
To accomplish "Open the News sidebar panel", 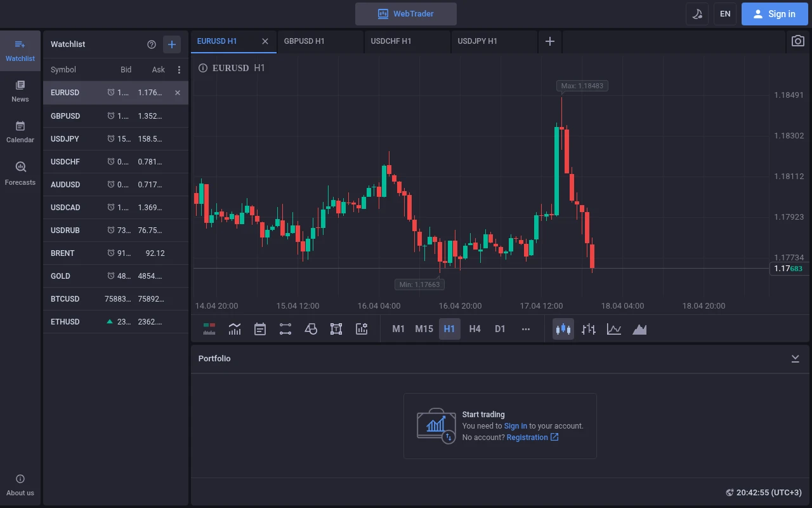I will pos(20,91).
